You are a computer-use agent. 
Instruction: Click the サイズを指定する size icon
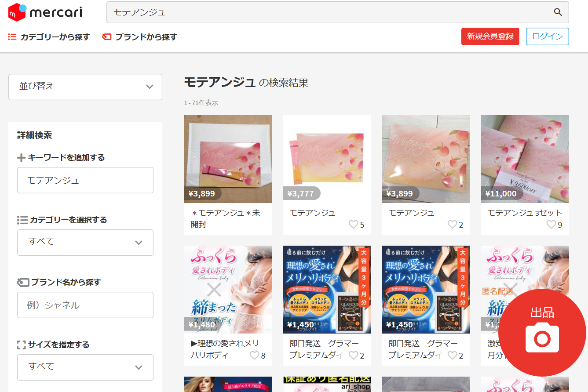pyautogui.click(x=22, y=345)
